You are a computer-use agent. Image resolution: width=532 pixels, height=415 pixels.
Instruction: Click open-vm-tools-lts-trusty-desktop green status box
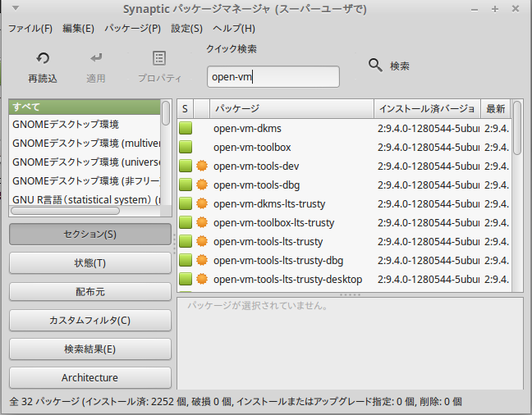click(186, 279)
